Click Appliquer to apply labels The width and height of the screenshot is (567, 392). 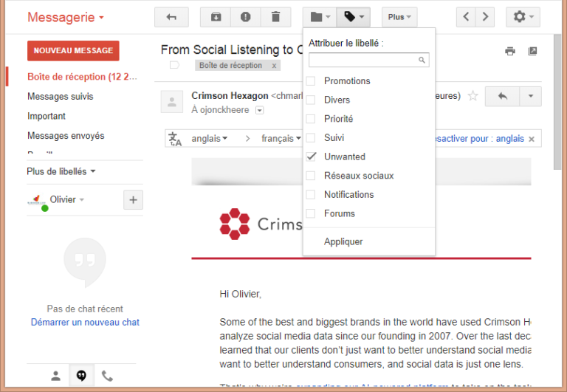click(343, 241)
